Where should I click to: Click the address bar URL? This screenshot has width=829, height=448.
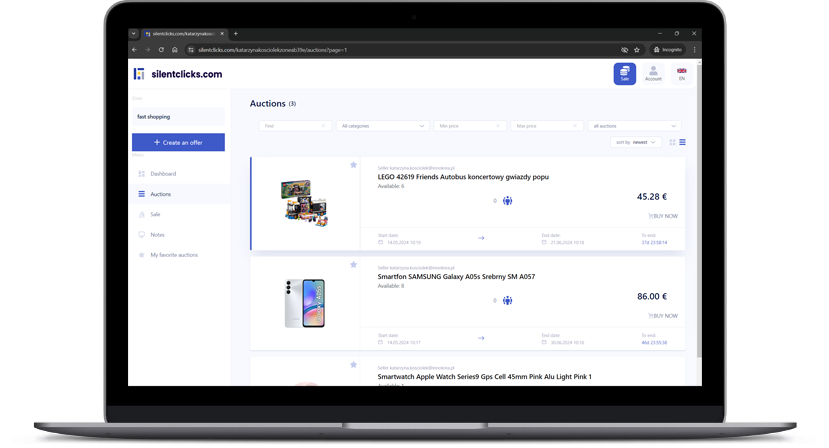(272, 50)
